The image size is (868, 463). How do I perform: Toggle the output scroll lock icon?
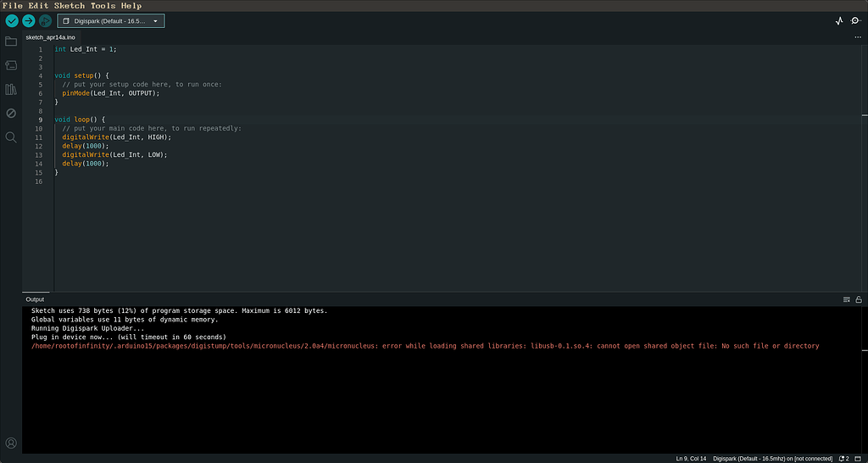(x=859, y=299)
